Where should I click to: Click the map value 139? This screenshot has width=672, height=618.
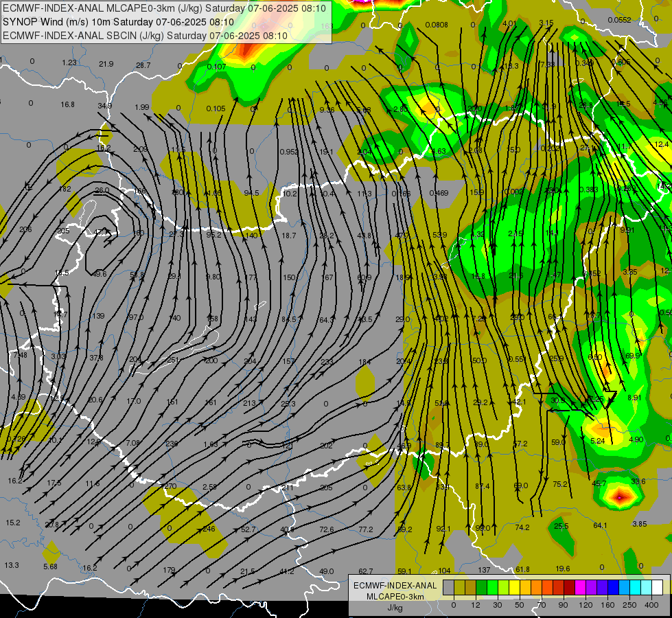point(98,316)
